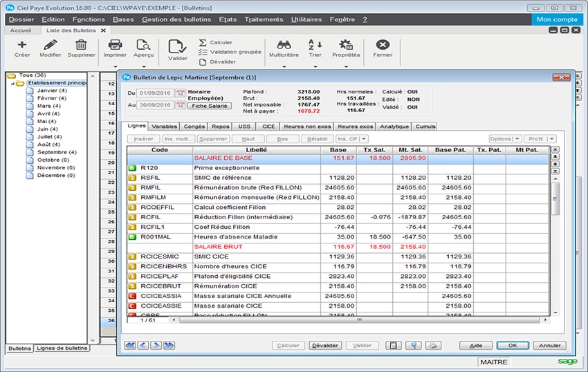Screen dimensions: 588x372
Task: Go to the first bulletin
Action: (x=130, y=345)
